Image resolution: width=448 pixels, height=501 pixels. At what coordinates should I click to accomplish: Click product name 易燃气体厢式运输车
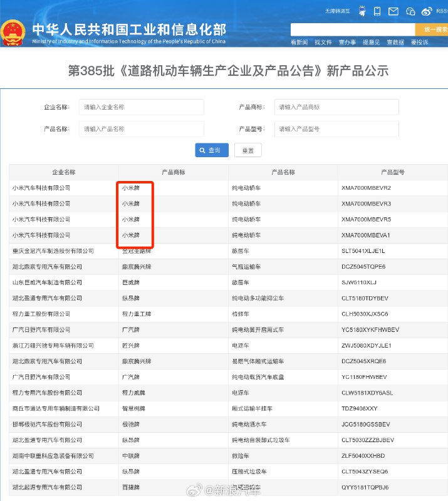(258, 361)
